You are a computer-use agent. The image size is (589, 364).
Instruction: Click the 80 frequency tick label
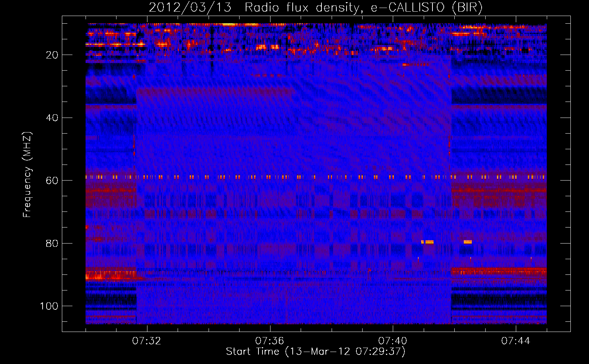(52, 243)
